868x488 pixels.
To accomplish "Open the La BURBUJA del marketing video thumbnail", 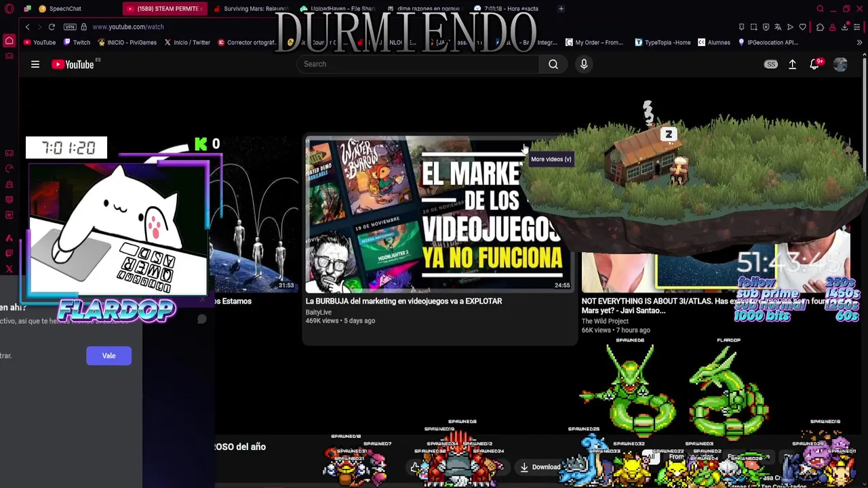I will [439, 214].
